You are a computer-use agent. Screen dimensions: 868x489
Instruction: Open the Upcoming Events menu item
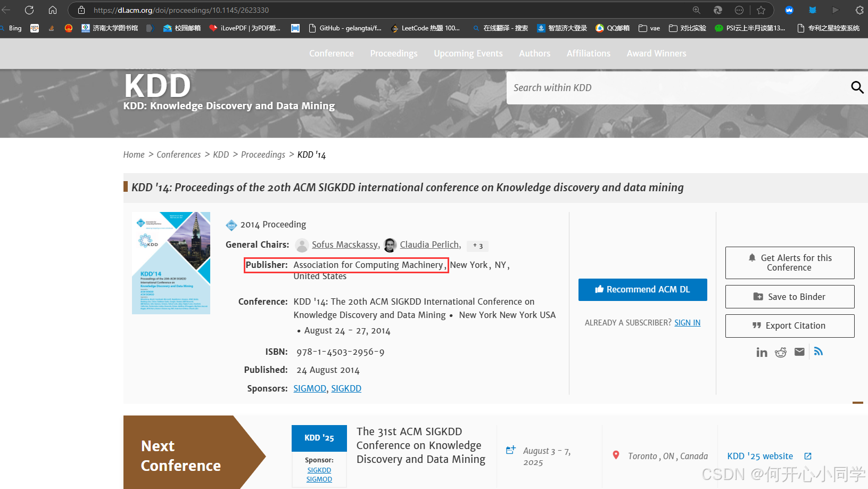click(x=468, y=53)
